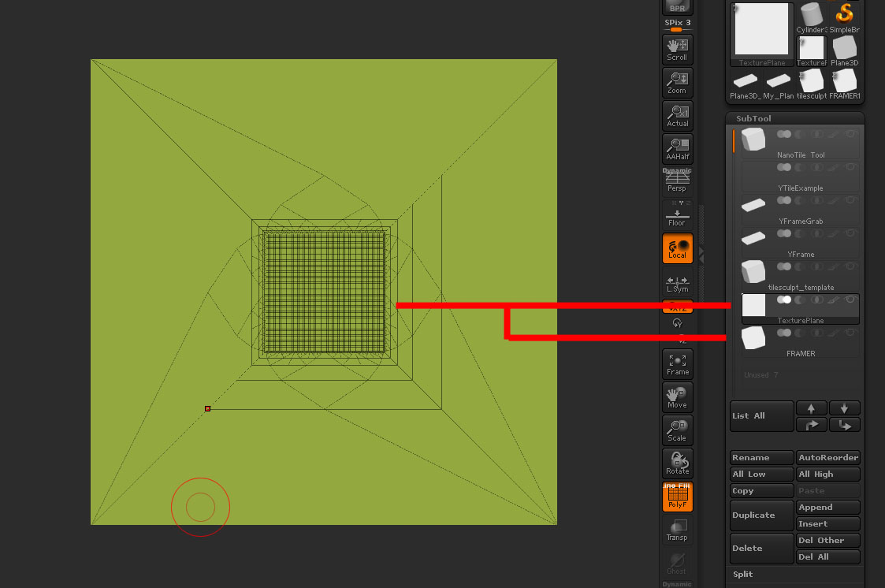Toggle the Floor grid icon

pyautogui.click(x=677, y=214)
